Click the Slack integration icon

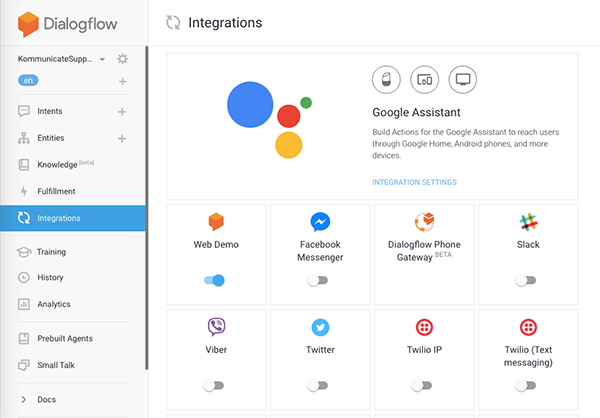529,222
